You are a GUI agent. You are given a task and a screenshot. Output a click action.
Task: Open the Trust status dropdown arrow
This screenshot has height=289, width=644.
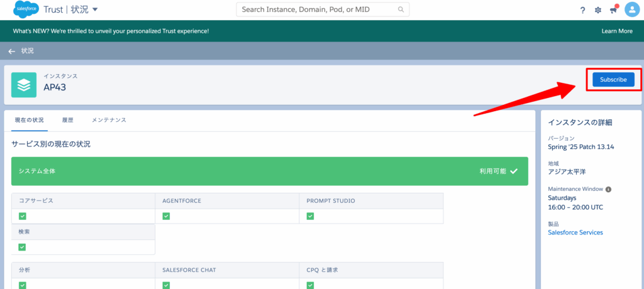pos(95,10)
